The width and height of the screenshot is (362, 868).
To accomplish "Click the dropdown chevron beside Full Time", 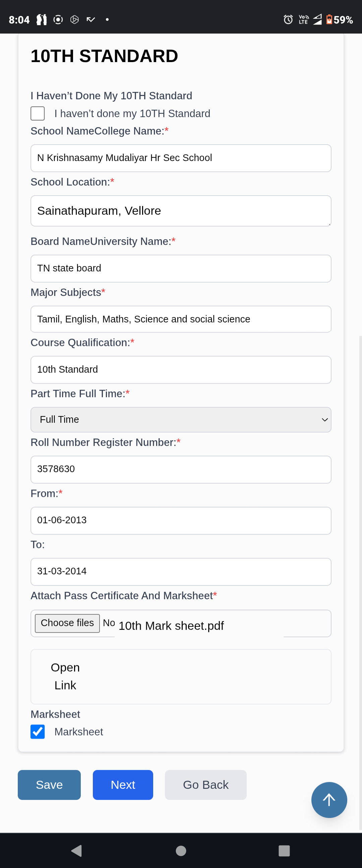I will coord(324,419).
